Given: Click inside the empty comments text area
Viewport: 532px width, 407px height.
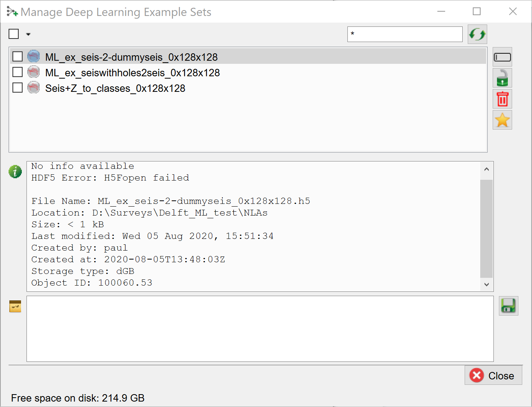Looking at the screenshot, I should click(260, 329).
